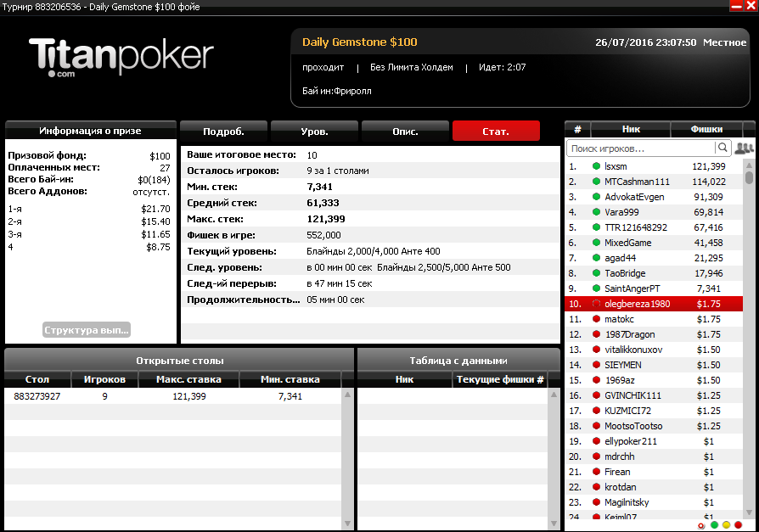Click the yellow status dot in the legend
Viewport: 759px width, 532px height.
[726, 525]
